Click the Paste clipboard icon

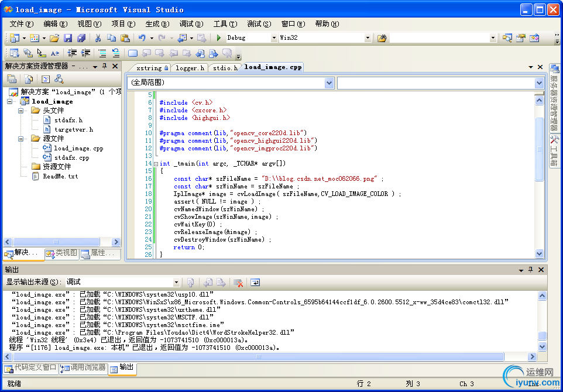pos(125,37)
